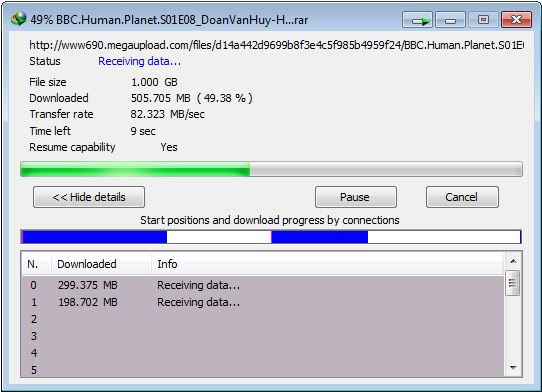Select connection row number 3
This screenshot has height=392, width=542.
pyautogui.click(x=262, y=336)
